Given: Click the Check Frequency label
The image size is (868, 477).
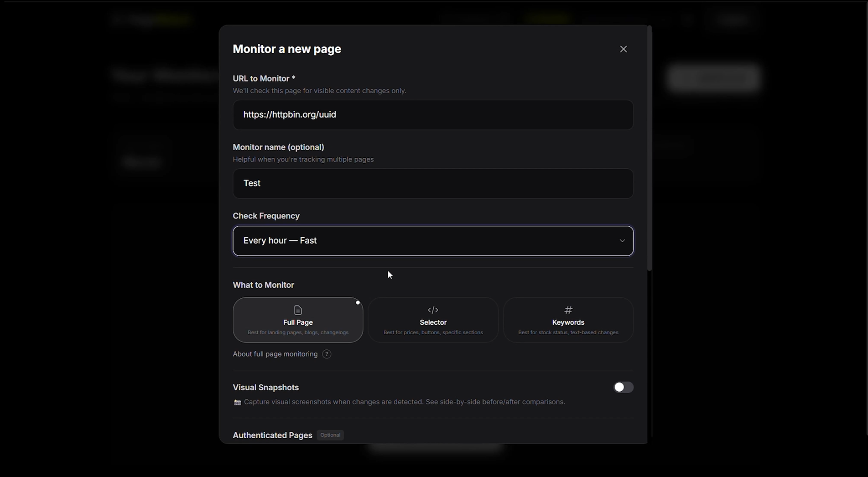Looking at the screenshot, I should pos(266,216).
